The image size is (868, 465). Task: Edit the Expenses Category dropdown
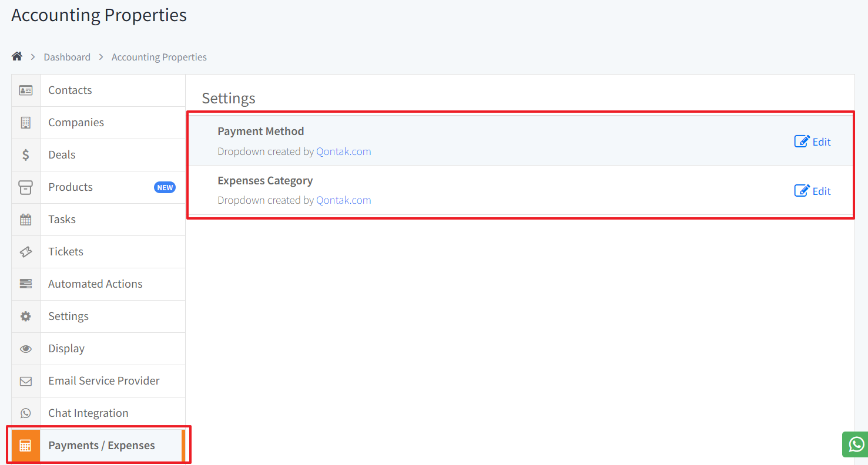(x=812, y=190)
